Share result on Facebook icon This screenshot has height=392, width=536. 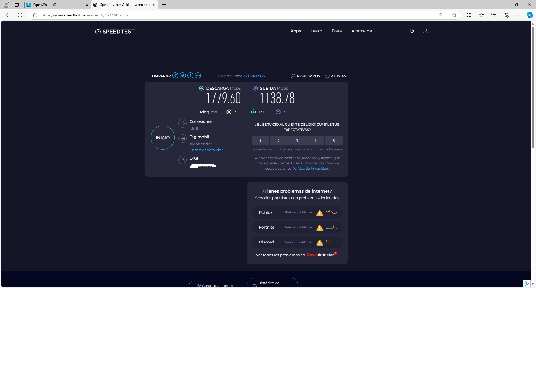click(190, 75)
